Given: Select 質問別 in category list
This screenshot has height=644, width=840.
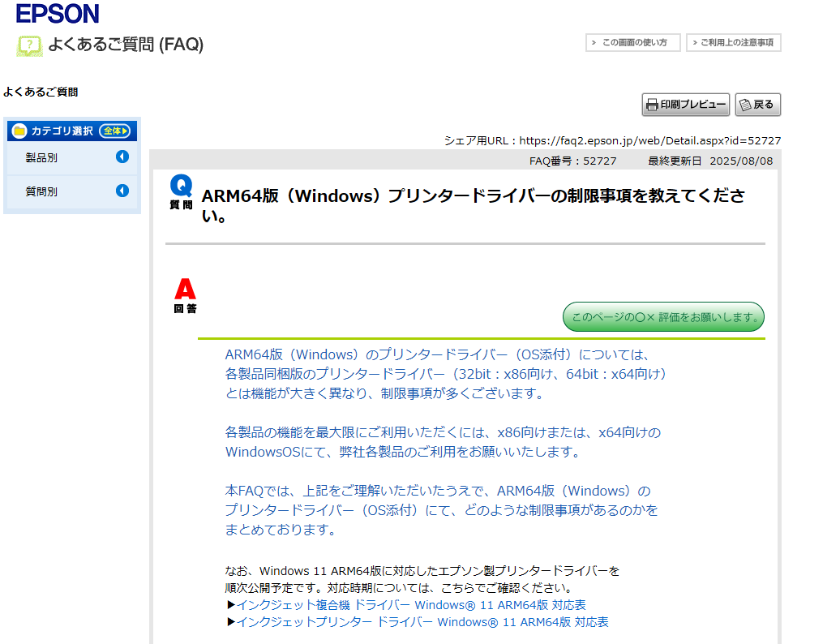Looking at the screenshot, I should tap(41, 191).
